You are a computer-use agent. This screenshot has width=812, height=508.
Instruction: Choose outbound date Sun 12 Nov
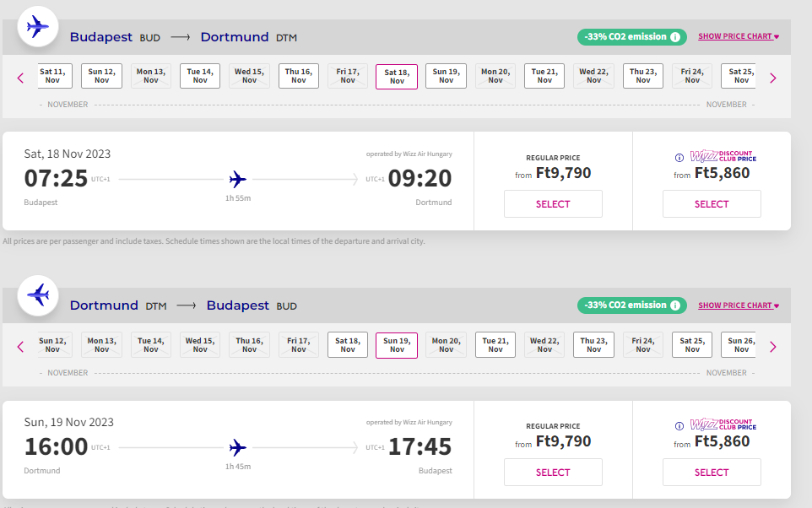(101, 76)
